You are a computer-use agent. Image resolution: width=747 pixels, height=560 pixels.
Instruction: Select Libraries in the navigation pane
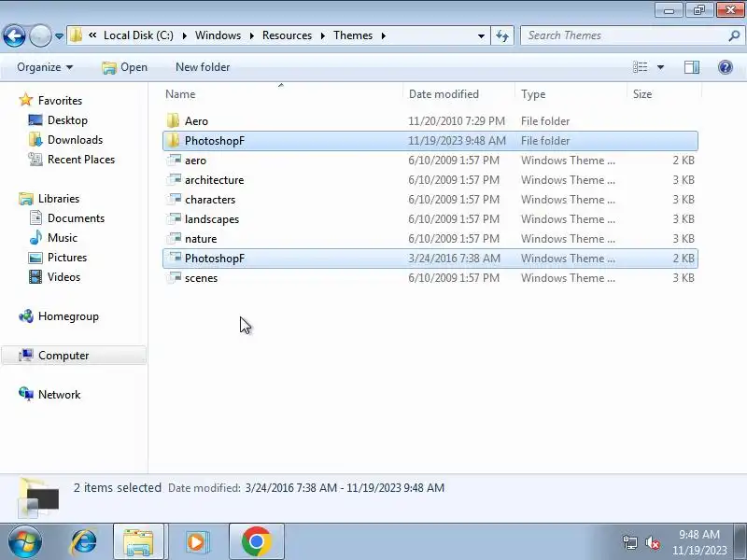pos(49,198)
